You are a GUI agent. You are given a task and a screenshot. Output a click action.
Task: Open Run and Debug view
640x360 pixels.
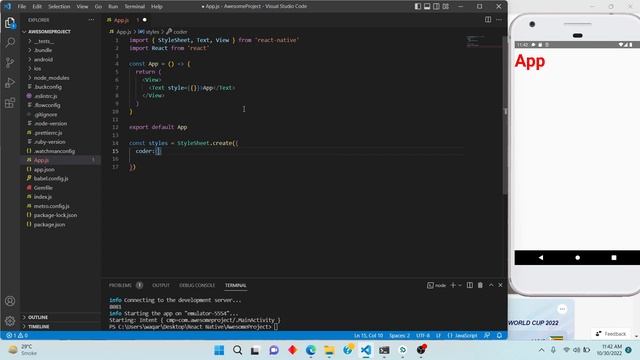10,82
